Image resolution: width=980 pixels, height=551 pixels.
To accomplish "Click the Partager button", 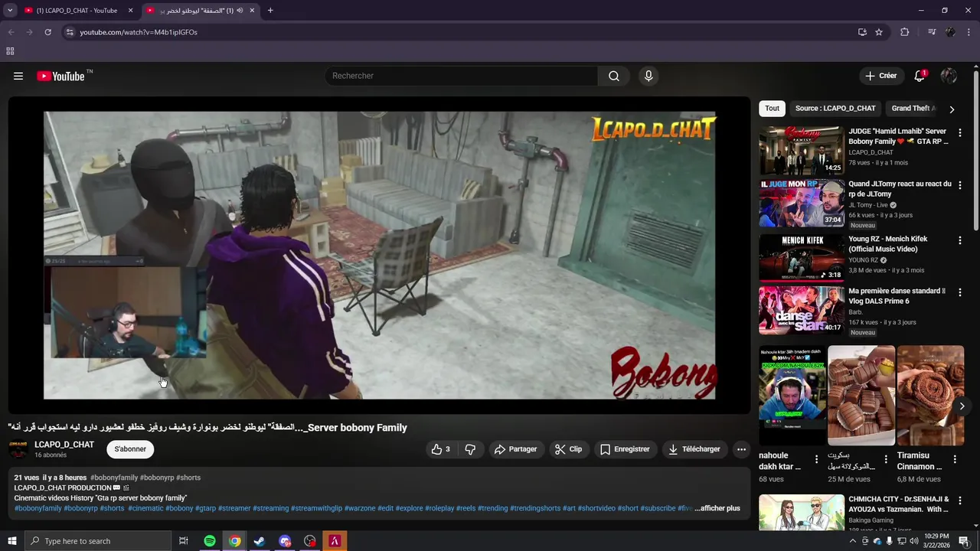I will (x=515, y=449).
